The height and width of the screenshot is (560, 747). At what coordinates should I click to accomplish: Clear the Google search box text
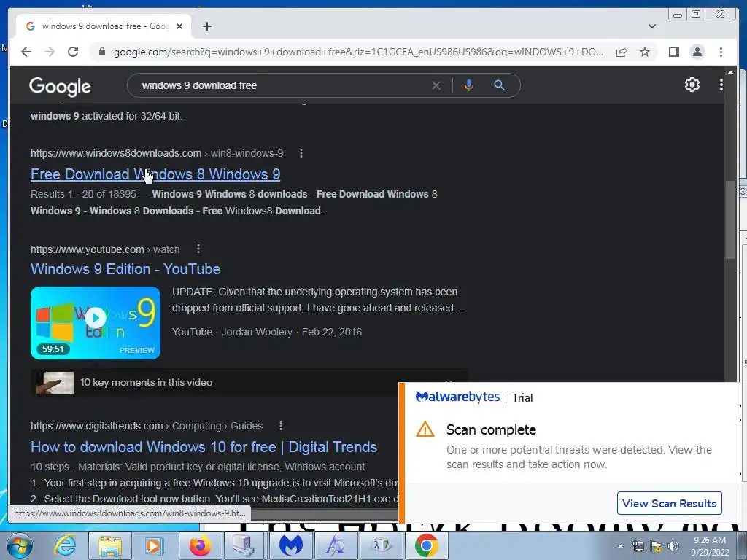click(436, 85)
